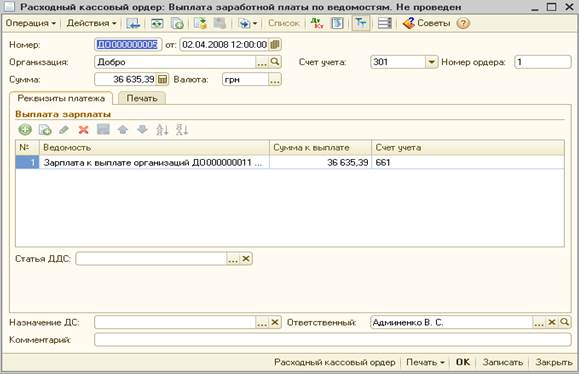Switch to the Печать tab
579x374 pixels.
[142, 99]
